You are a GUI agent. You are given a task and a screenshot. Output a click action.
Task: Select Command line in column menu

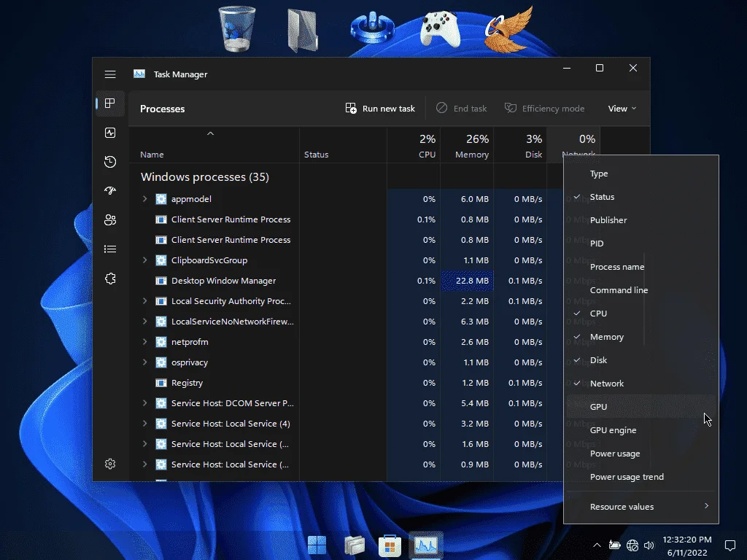640,290
